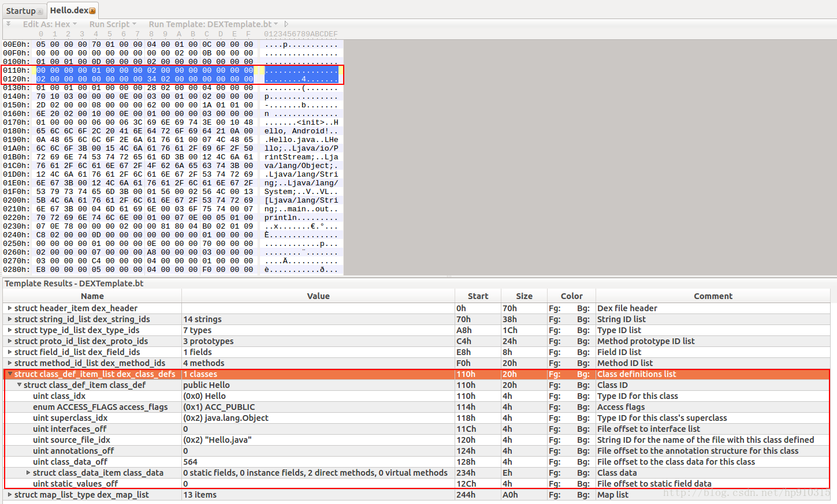837x504 pixels.
Task: Expand the map_list_type dex_map_list node
Action: tap(10, 495)
